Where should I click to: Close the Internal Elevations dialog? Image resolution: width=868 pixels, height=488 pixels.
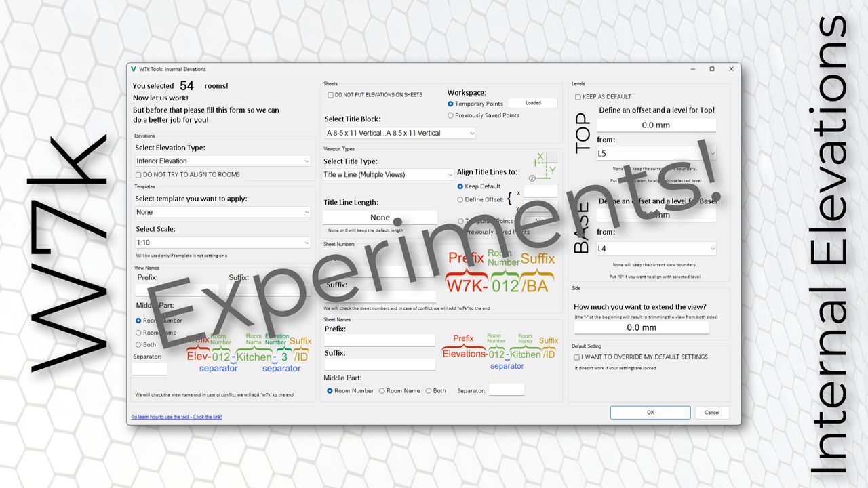coord(732,69)
